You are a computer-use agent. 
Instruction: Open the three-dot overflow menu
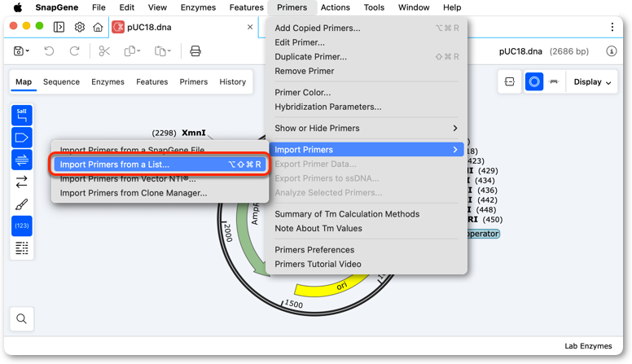[612, 27]
